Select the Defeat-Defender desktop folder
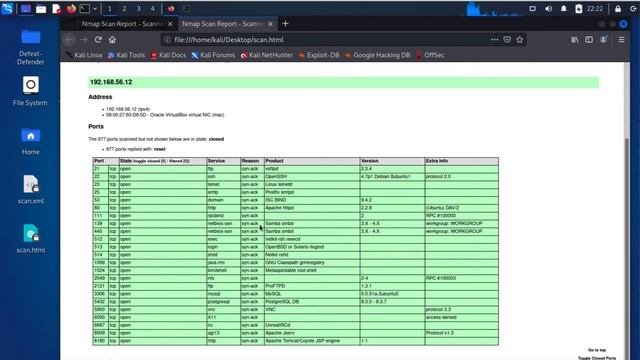This screenshot has height=360, width=640. (x=31, y=47)
